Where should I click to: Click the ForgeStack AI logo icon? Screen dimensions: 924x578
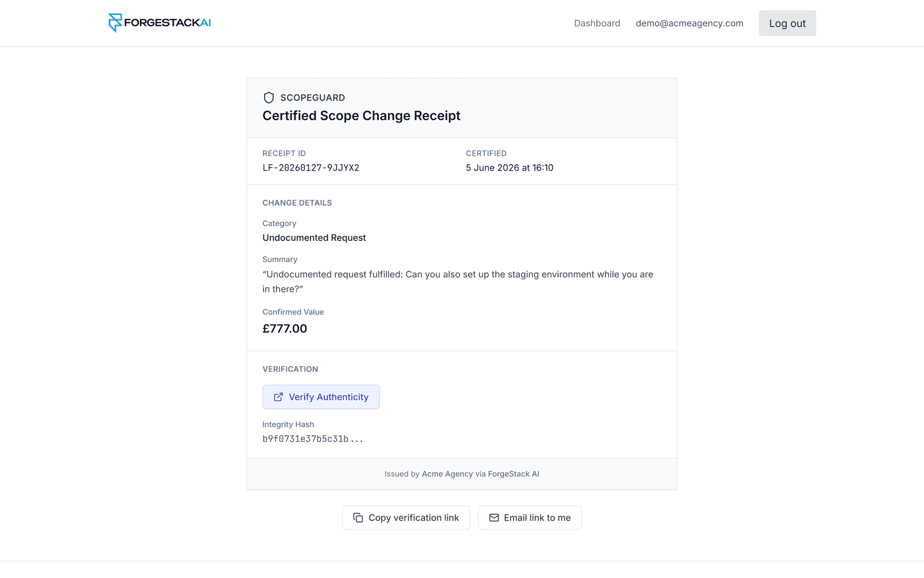point(115,23)
